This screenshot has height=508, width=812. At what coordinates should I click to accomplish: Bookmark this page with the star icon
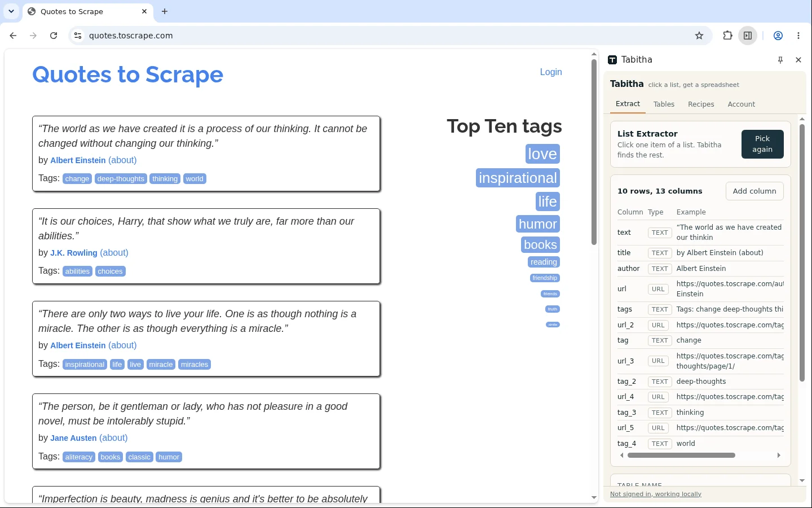tap(699, 36)
